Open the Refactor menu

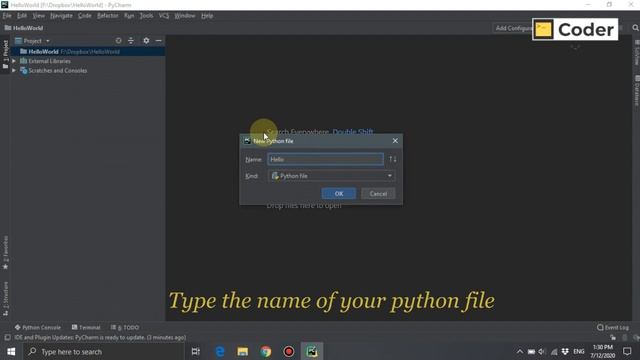pyautogui.click(x=107, y=16)
